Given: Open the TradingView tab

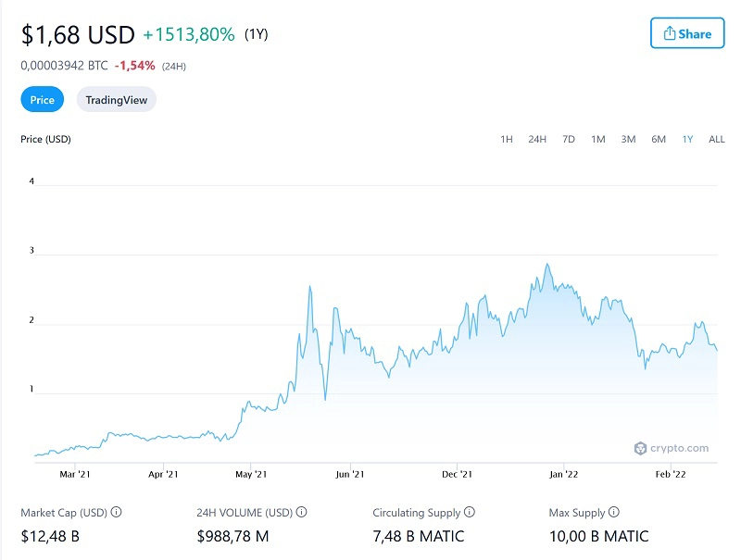Looking at the screenshot, I should 116,99.
